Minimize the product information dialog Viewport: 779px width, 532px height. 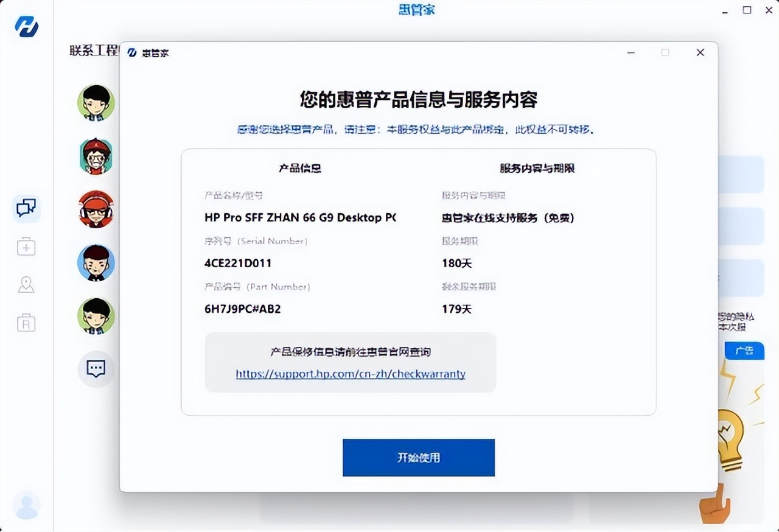pyautogui.click(x=631, y=52)
